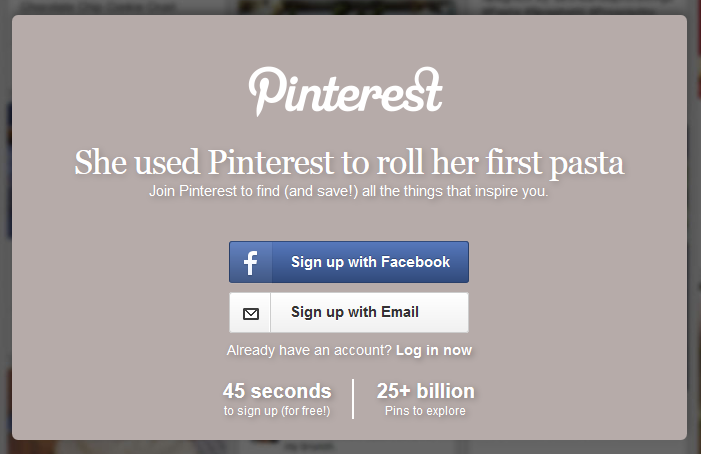Click the dimmed pin title behind modal's top-left
Screen dimensions: 701x454
point(120,7)
